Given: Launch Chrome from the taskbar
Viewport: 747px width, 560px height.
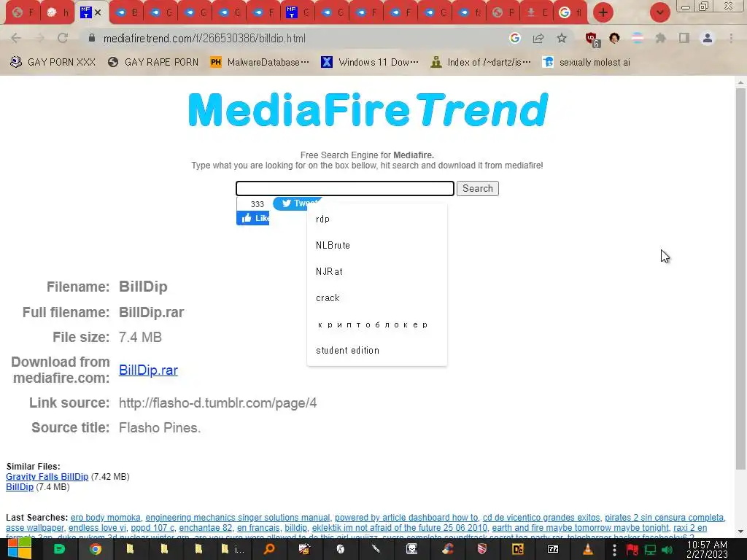Looking at the screenshot, I should tap(96, 550).
